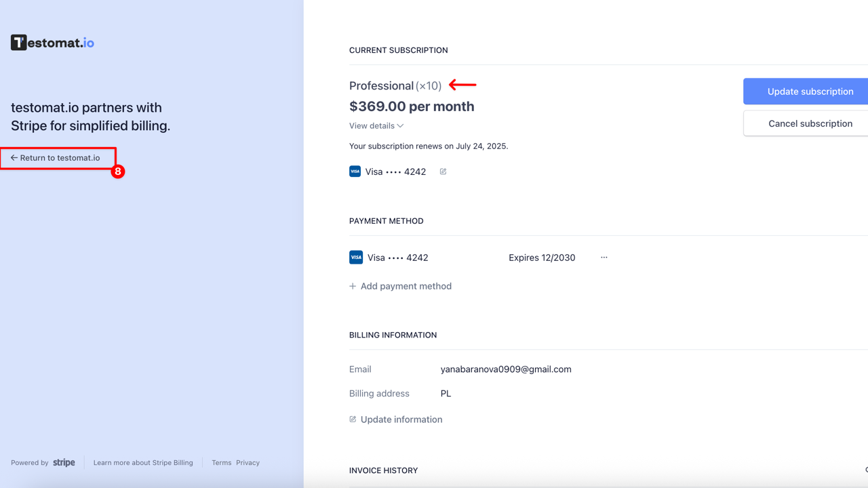Add a new payment method

406,286
